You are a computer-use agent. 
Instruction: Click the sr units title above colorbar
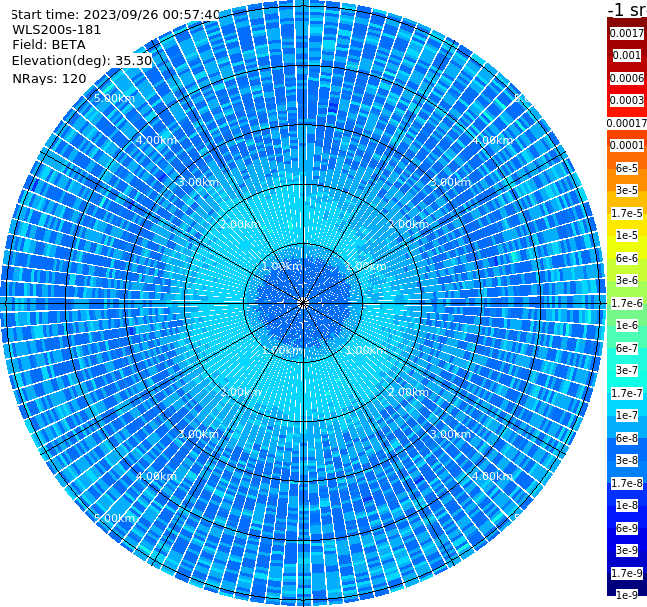coord(627,9)
